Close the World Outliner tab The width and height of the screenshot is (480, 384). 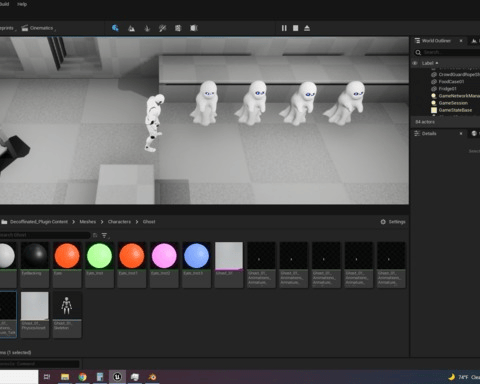pyautogui.click(x=461, y=41)
